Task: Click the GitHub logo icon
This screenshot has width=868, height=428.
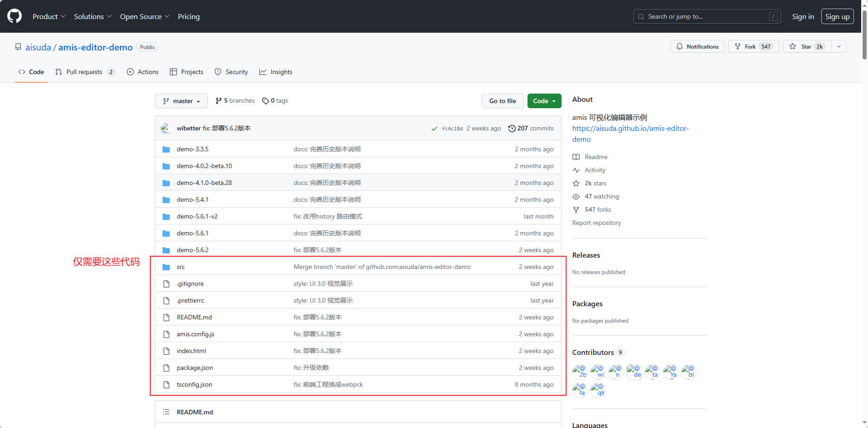Action: [x=15, y=16]
